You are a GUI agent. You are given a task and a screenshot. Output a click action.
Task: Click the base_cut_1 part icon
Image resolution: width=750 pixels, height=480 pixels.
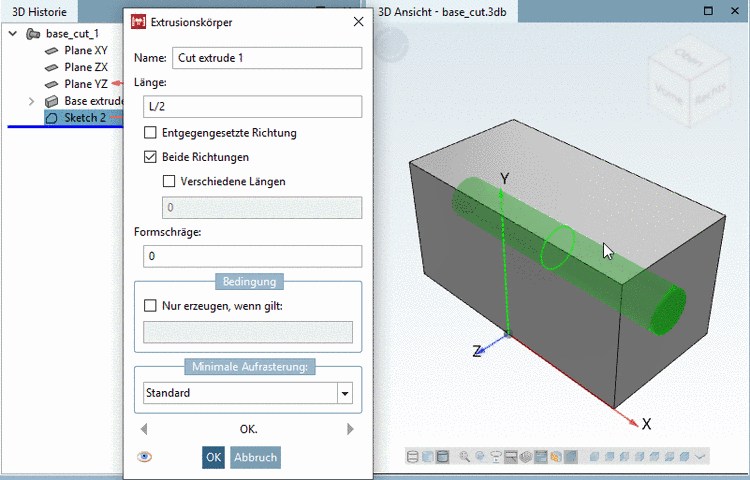[x=33, y=33]
